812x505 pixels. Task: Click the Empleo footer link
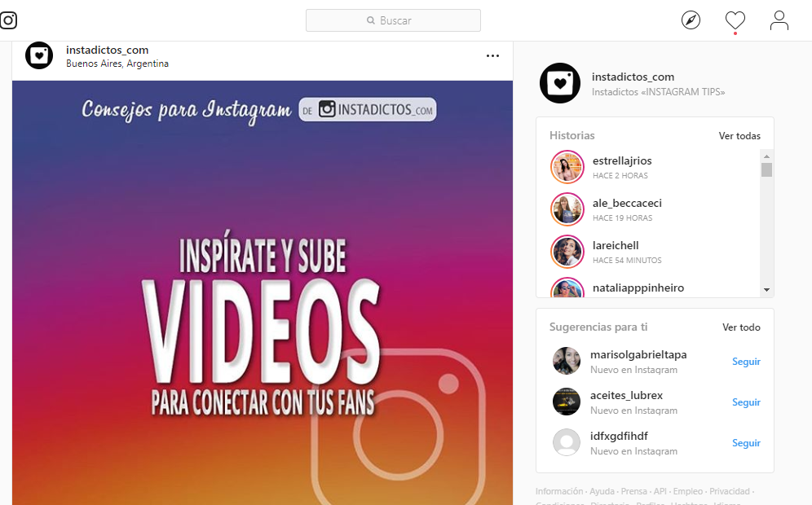tap(688, 491)
